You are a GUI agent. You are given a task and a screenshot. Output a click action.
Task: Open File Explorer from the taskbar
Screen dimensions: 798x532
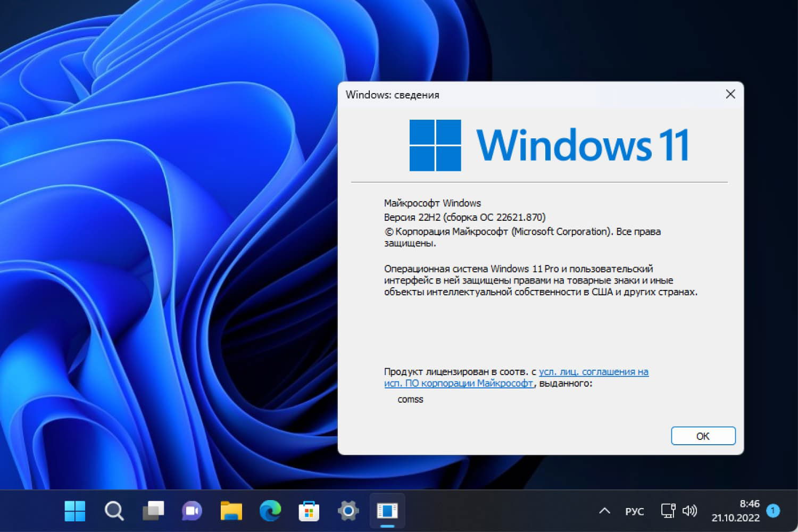pyautogui.click(x=231, y=511)
